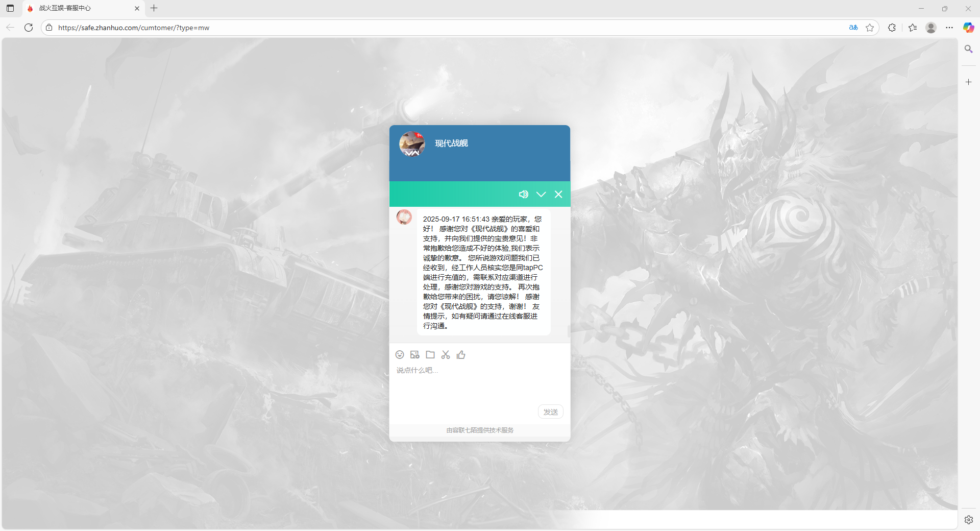This screenshot has height=531, width=980.
Task: Click the address bar URL
Action: click(x=134, y=28)
